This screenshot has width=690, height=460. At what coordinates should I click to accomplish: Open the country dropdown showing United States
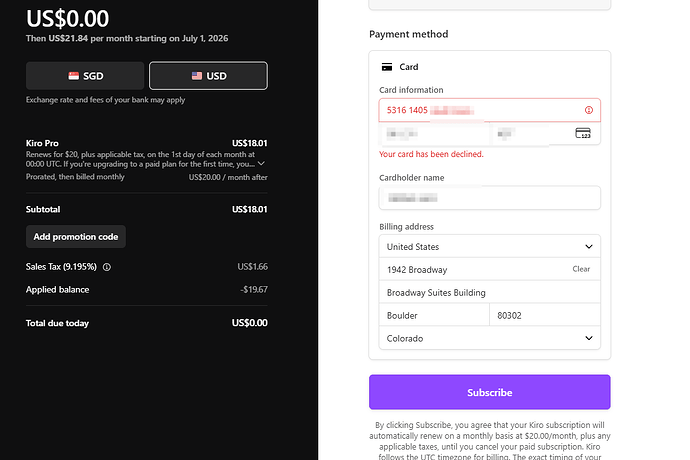[489, 247]
